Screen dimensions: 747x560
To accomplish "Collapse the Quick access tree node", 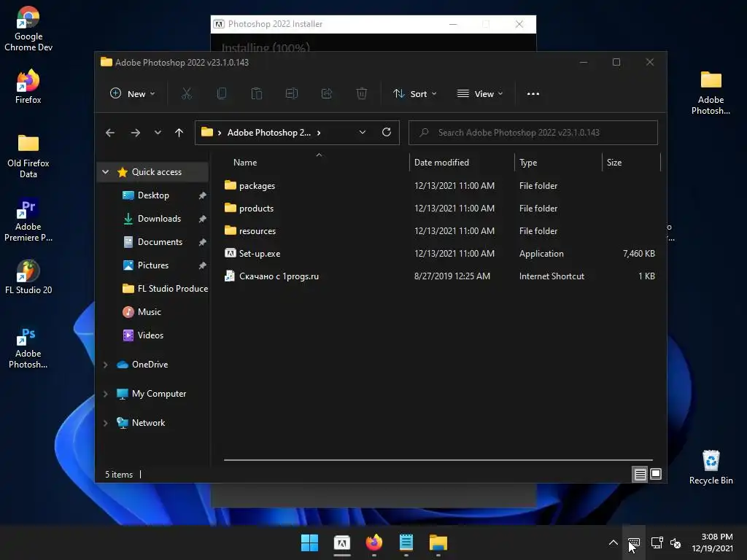I will pyautogui.click(x=106, y=172).
